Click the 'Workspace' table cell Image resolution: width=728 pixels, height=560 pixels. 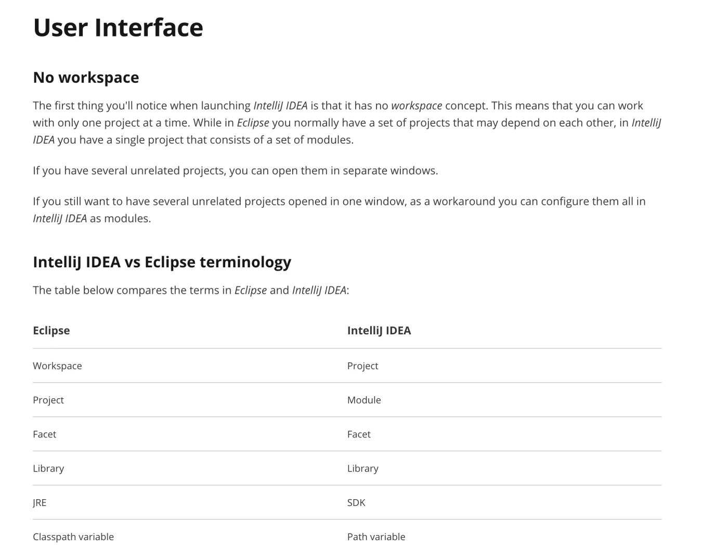pyautogui.click(x=57, y=366)
